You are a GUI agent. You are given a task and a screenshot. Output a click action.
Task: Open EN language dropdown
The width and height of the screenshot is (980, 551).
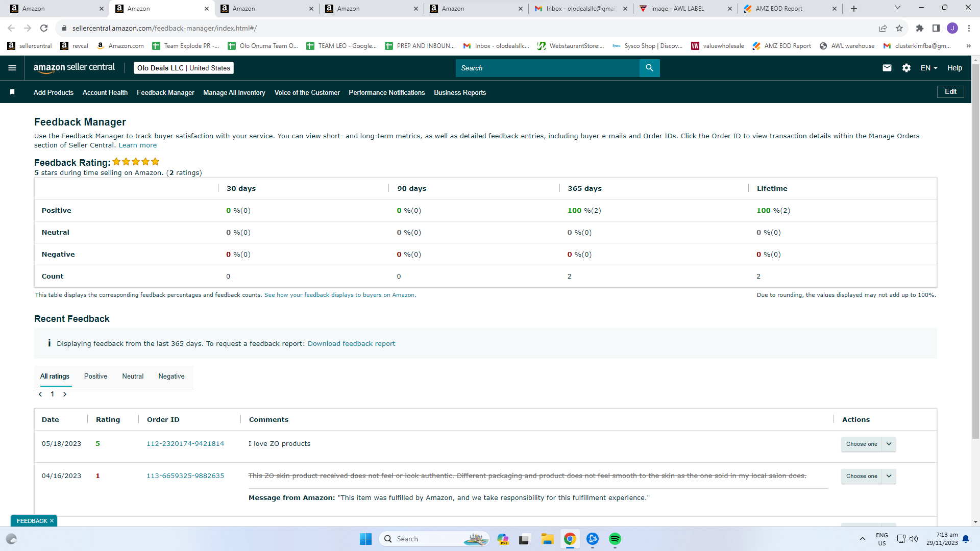click(929, 68)
